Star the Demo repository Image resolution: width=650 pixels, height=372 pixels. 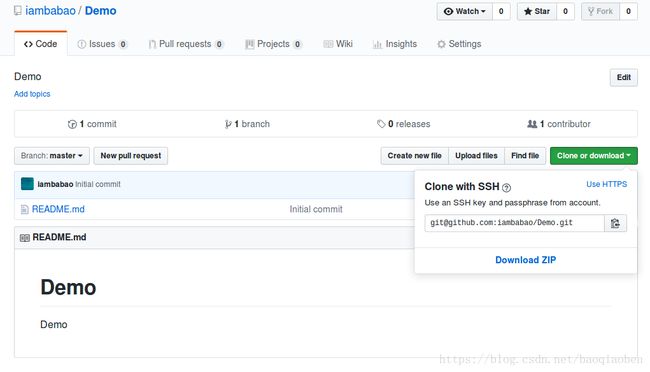tap(537, 11)
